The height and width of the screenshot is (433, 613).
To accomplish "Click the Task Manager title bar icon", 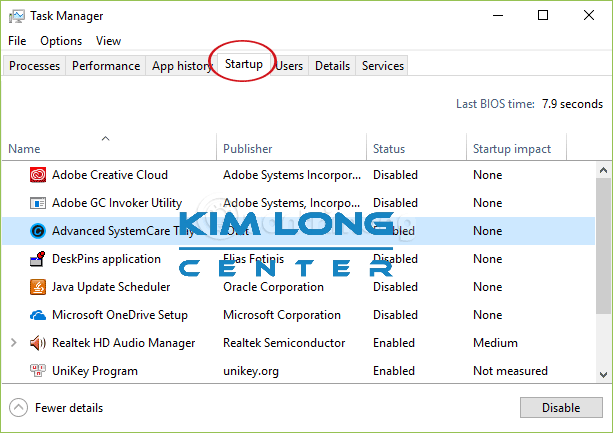I will (x=16, y=16).
